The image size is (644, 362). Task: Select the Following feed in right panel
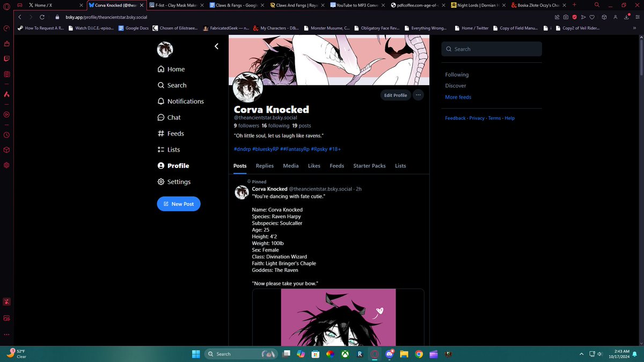(x=457, y=75)
